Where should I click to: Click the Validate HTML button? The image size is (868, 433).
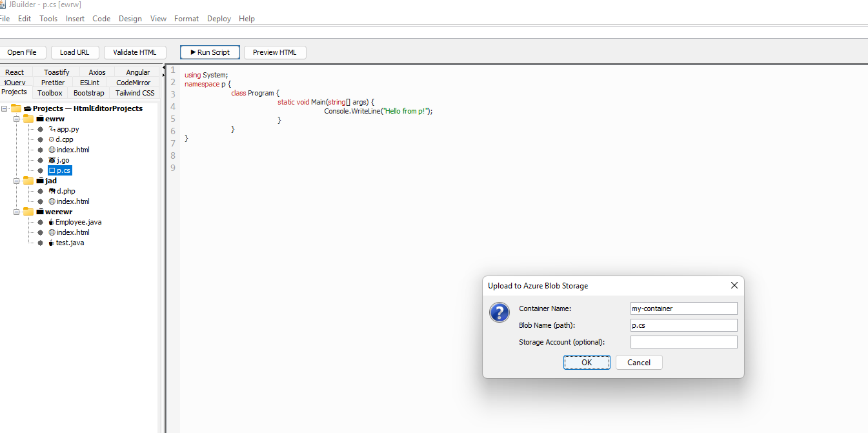pyautogui.click(x=135, y=52)
